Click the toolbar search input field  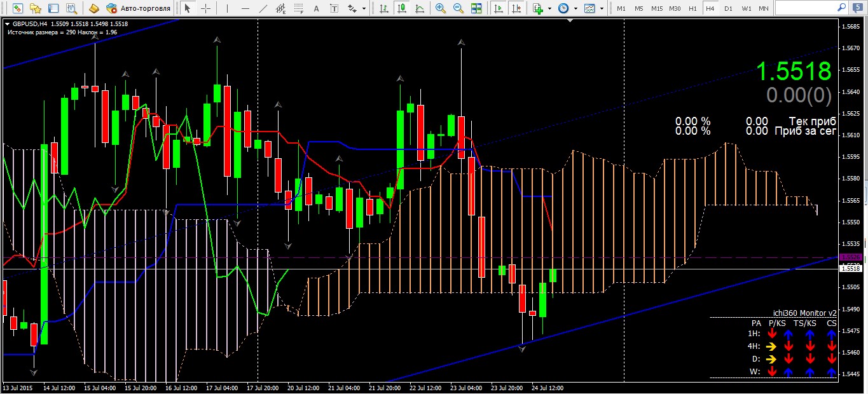807,8
